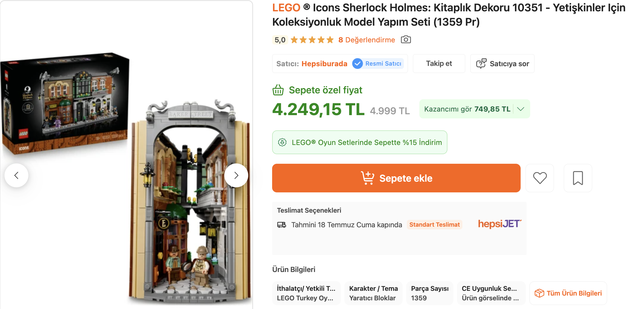Click the LEGO brand link in title
644x309 pixels.
pyautogui.click(x=286, y=8)
